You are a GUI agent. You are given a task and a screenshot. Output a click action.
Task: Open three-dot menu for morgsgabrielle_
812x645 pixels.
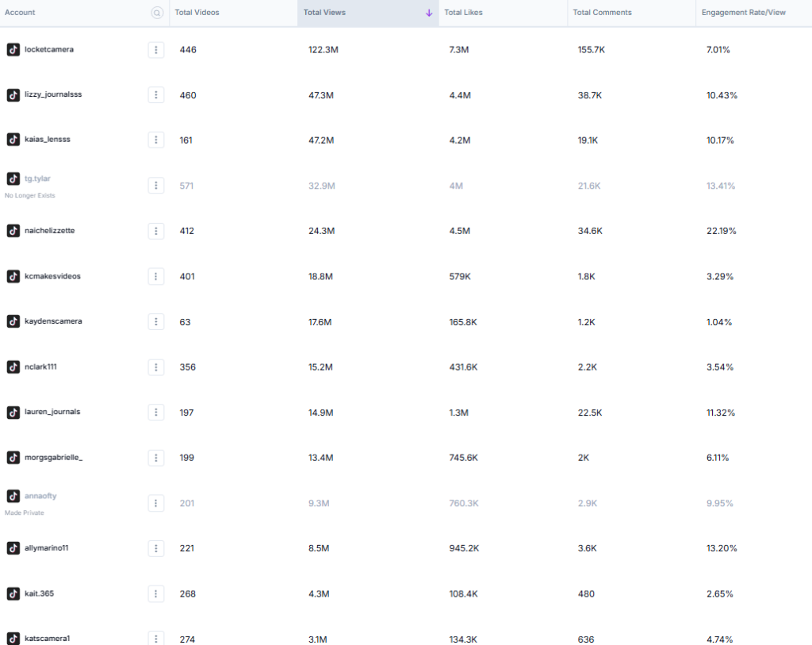(x=156, y=458)
